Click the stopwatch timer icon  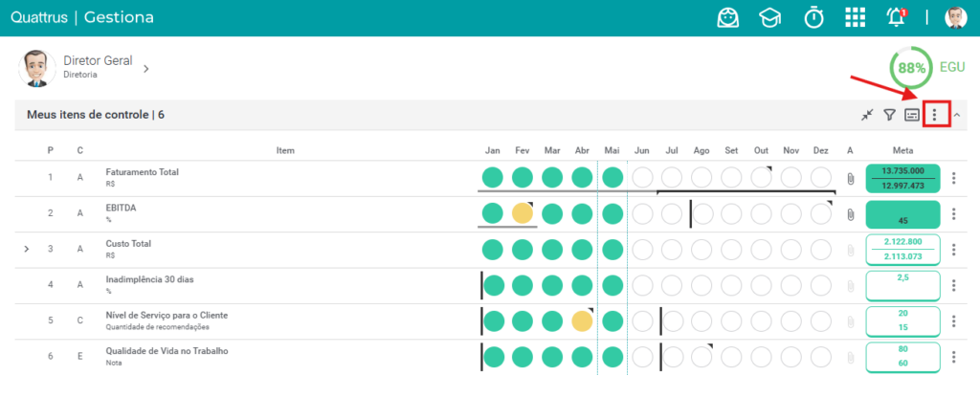pyautogui.click(x=813, y=17)
